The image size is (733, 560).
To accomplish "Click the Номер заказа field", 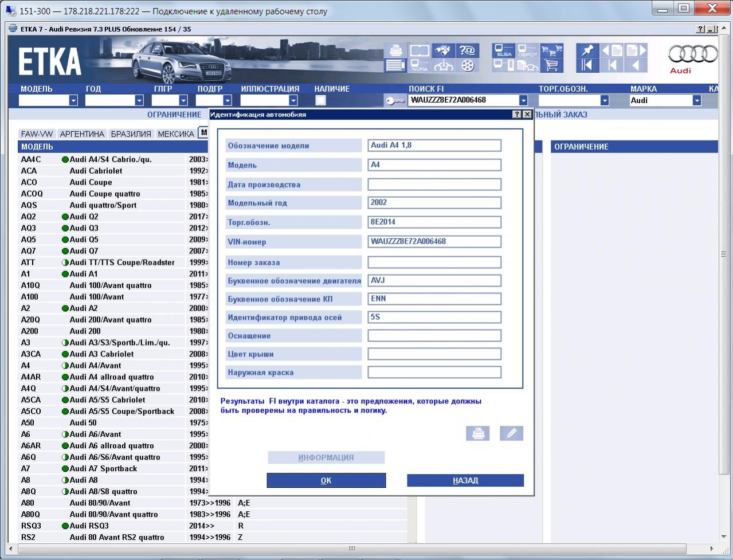I will [x=434, y=263].
